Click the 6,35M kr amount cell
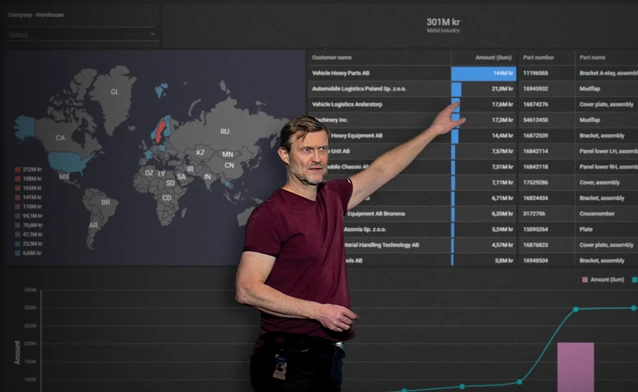638x392 pixels. coord(484,214)
